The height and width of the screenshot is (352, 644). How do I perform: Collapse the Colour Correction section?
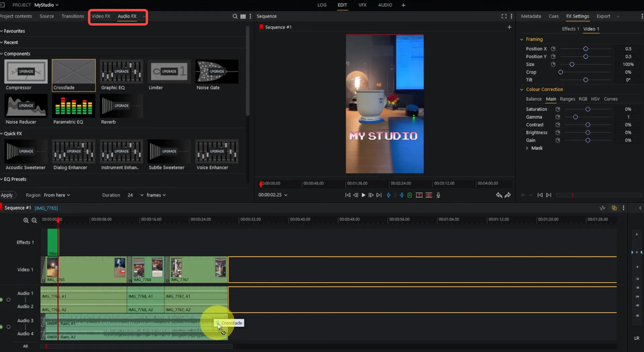point(522,89)
